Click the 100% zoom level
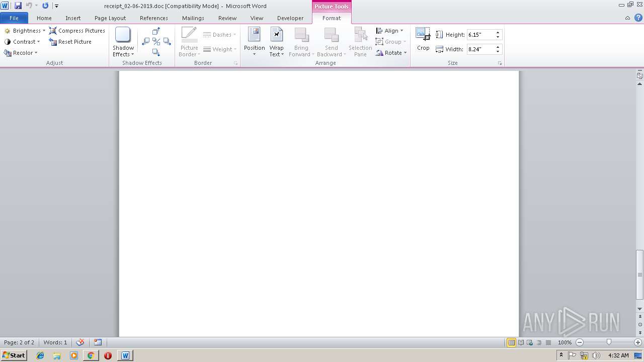 (565, 342)
